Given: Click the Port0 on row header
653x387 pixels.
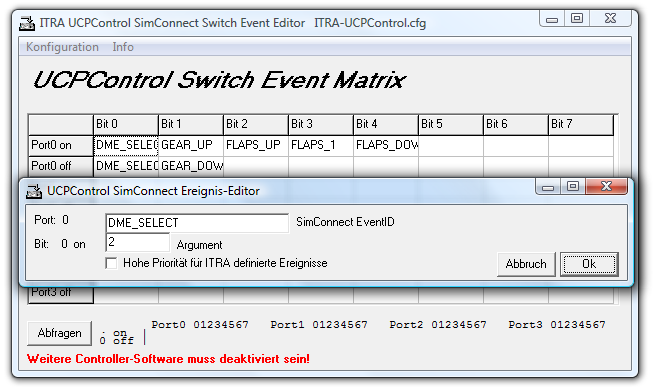Looking at the screenshot, I should (x=61, y=145).
